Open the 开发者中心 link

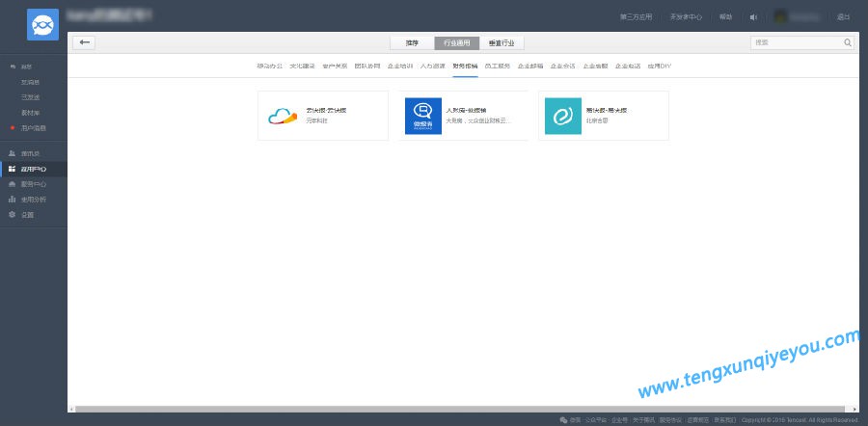coord(686,17)
